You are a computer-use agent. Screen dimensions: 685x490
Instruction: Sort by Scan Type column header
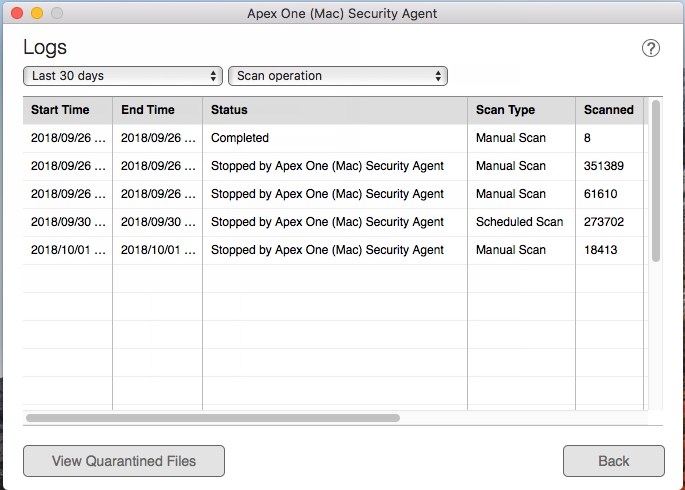coord(520,110)
